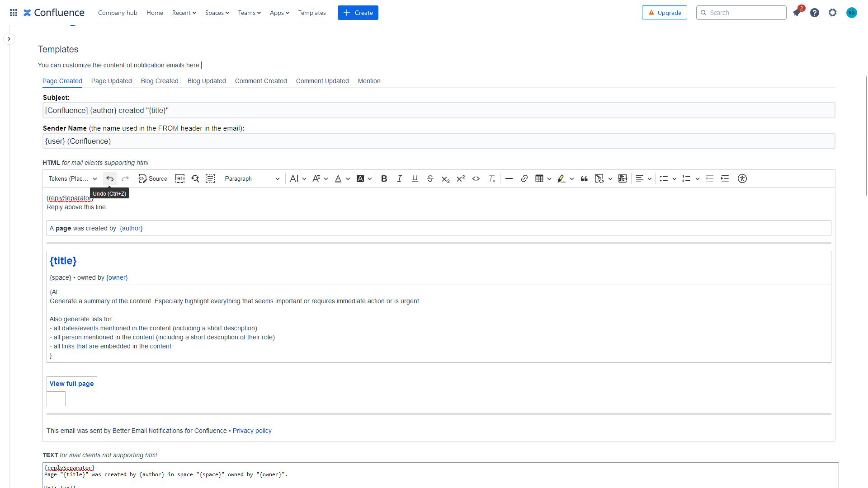Screen dimensions: 868x488
Task: Open the accessibility help icon
Action: click(742, 178)
